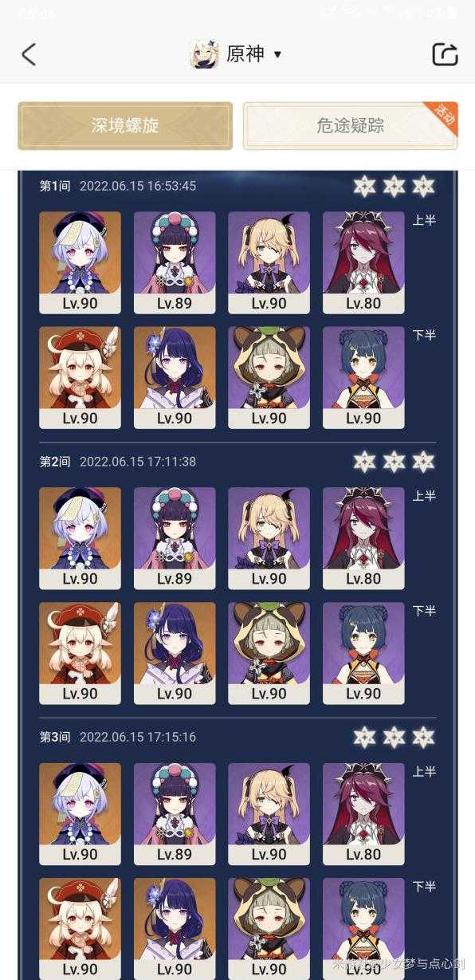The height and width of the screenshot is (980, 475).
Task: Select the Lv.89 character in chamber 1
Action: (x=175, y=262)
